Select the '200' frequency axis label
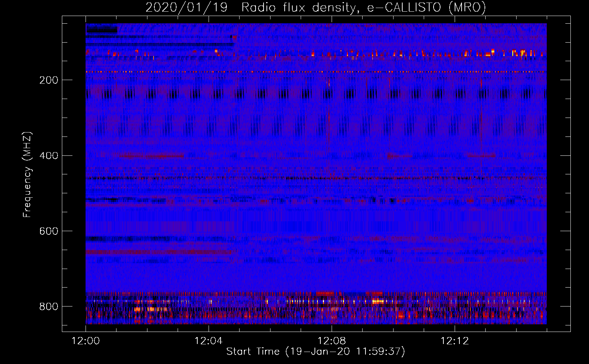Screen dimensions: 589x364 tap(49, 80)
